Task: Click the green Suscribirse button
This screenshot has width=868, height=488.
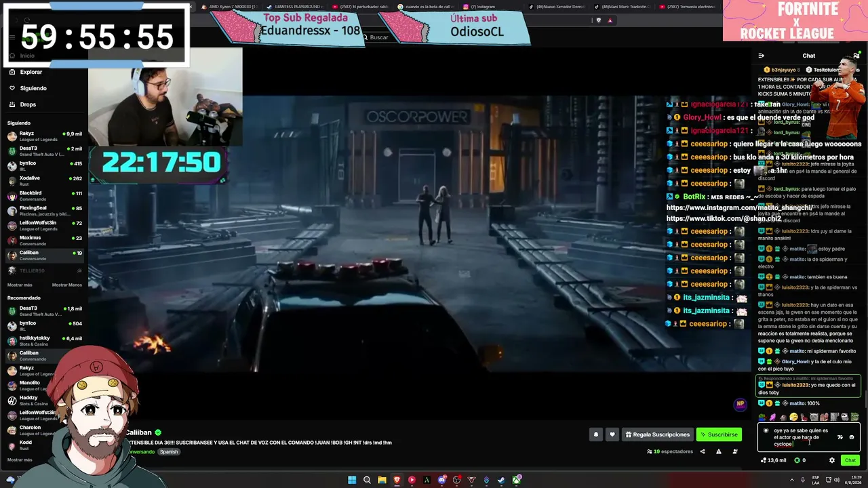Action: (719, 434)
